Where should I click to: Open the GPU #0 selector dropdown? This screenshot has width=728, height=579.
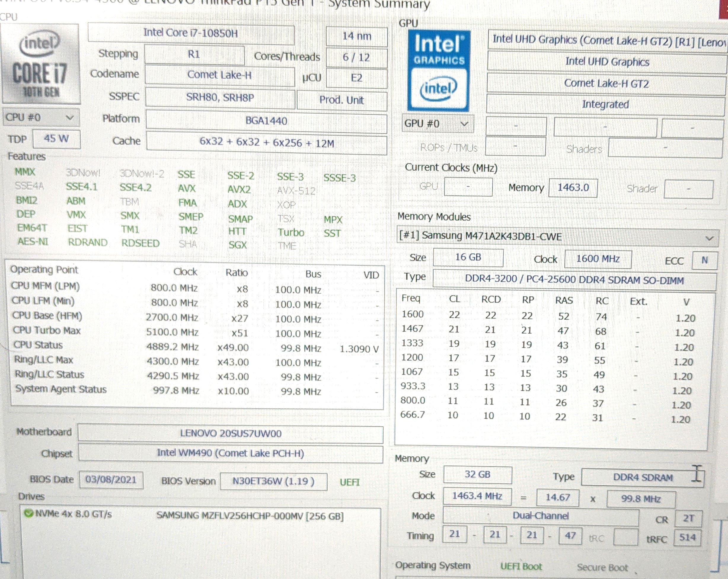(438, 124)
